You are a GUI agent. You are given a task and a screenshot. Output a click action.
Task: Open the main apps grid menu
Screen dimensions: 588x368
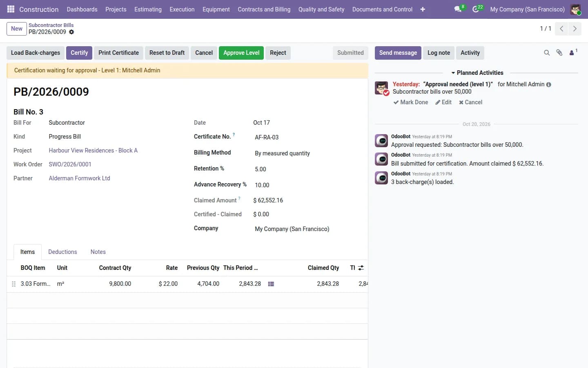point(11,9)
